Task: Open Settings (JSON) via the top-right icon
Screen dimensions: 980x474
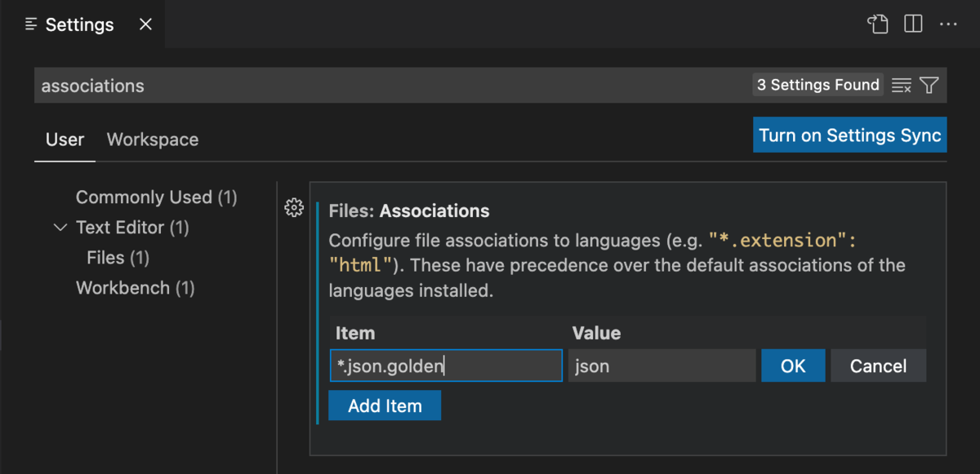Action: tap(878, 24)
